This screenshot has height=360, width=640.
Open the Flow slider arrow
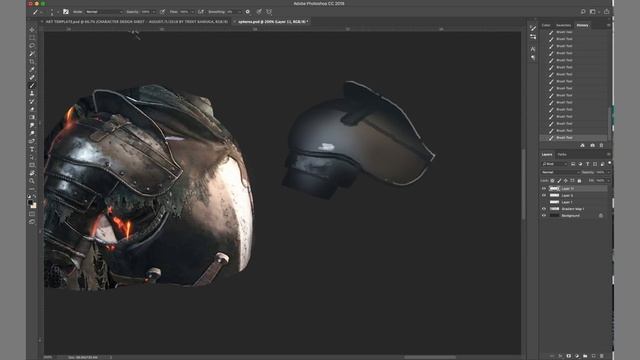coord(192,12)
